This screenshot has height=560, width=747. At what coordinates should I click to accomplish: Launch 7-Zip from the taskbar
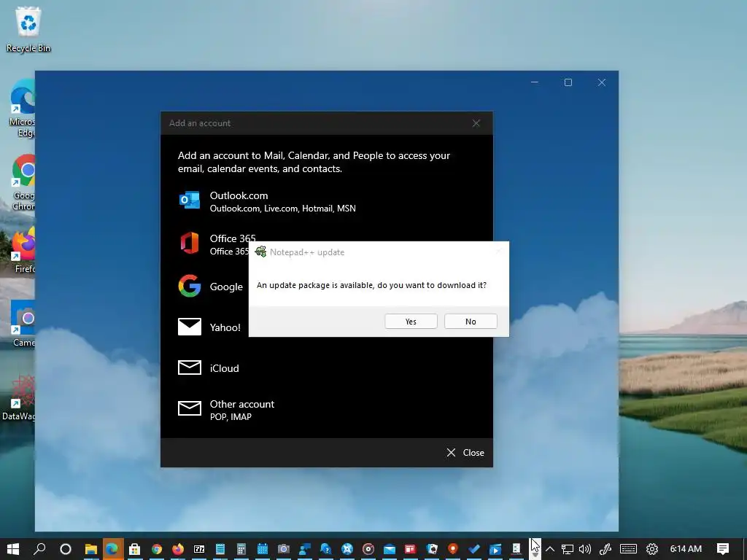(199, 549)
